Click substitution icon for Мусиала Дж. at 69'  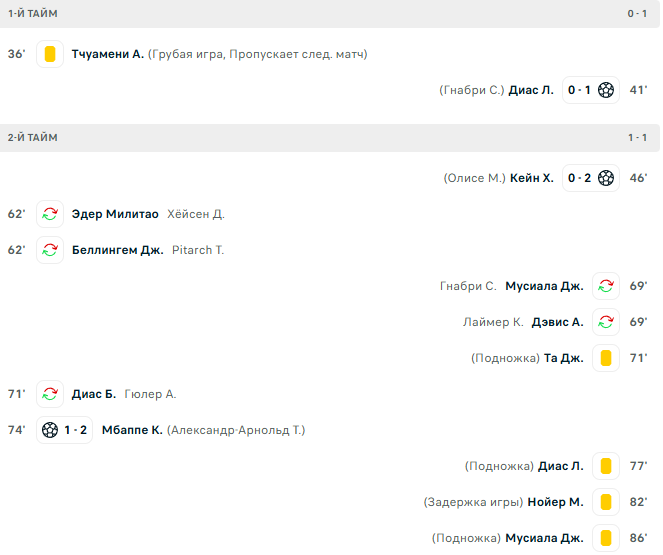[x=605, y=286]
